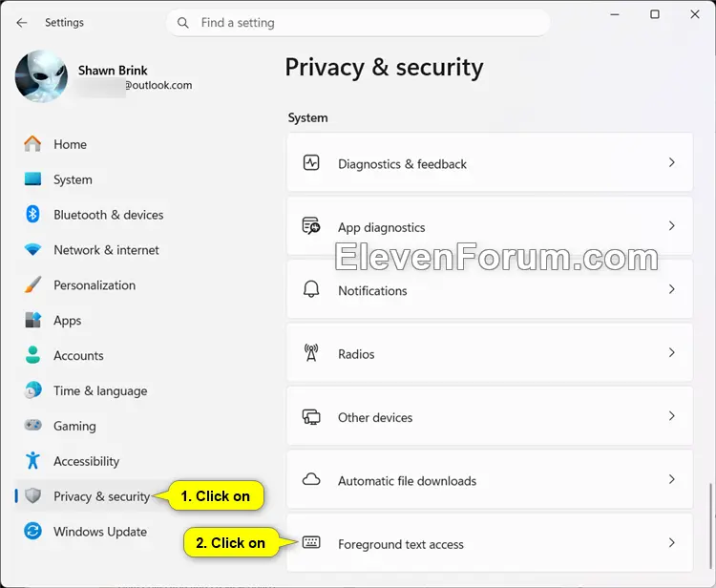Click the Radios antenna icon

pyautogui.click(x=311, y=353)
